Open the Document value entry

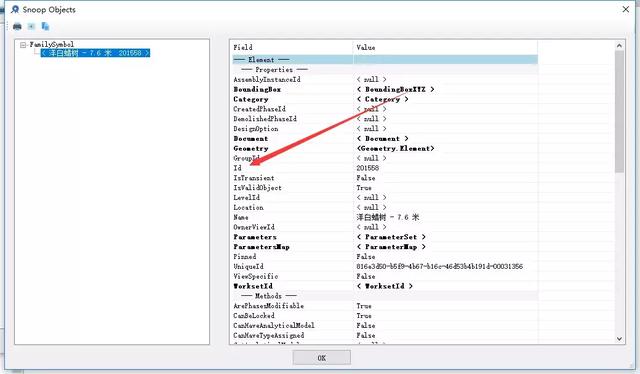point(382,139)
